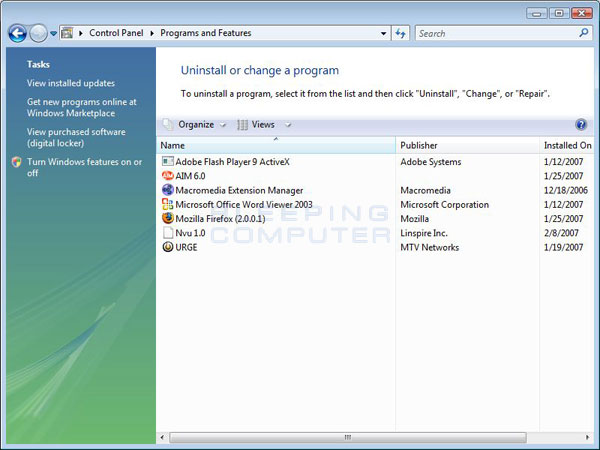Image resolution: width=600 pixels, height=450 pixels.
Task: Select the Nvu 1.0 document icon
Action: pyautogui.click(x=168, y=233)
